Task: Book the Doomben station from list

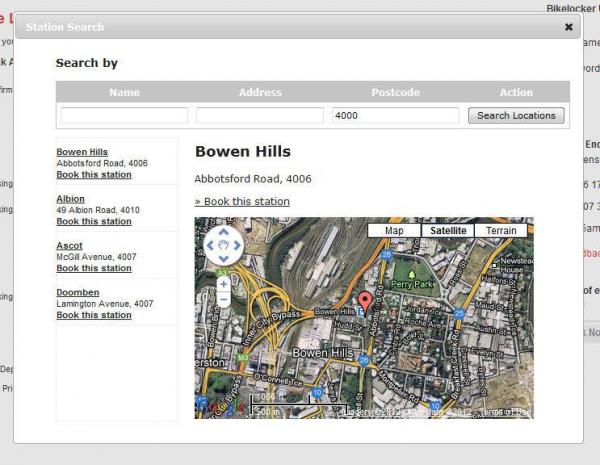Action: click(x=93, y=315)
